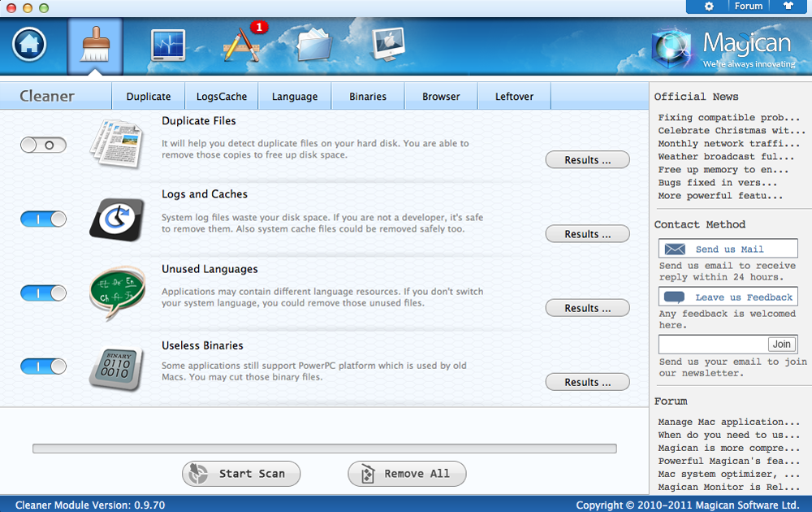The height and width of the screenshot is (512, 812).
Task: Open the Browser tab
Action: click(x=441, y=97)
